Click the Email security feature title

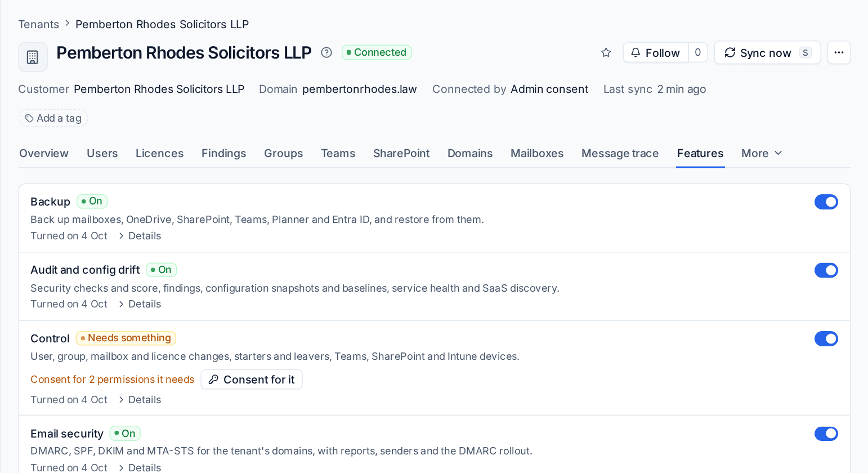[67, 434]
